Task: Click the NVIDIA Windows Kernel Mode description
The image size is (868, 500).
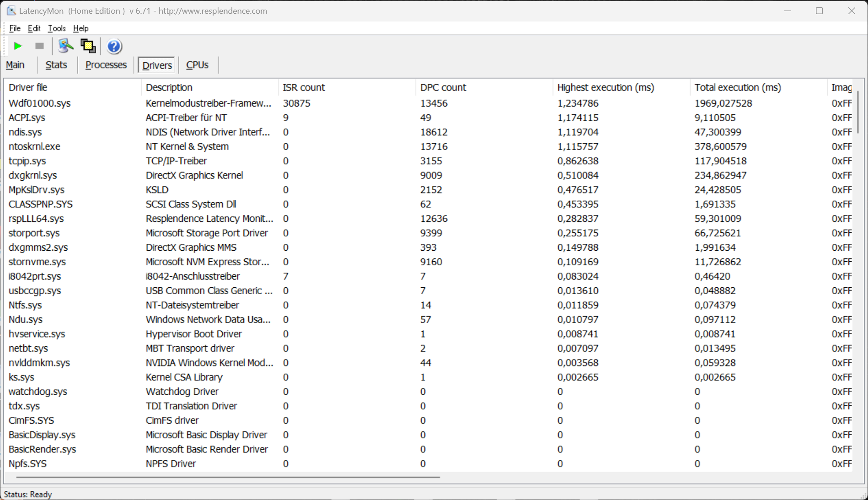Action: [x=209, y=363]
